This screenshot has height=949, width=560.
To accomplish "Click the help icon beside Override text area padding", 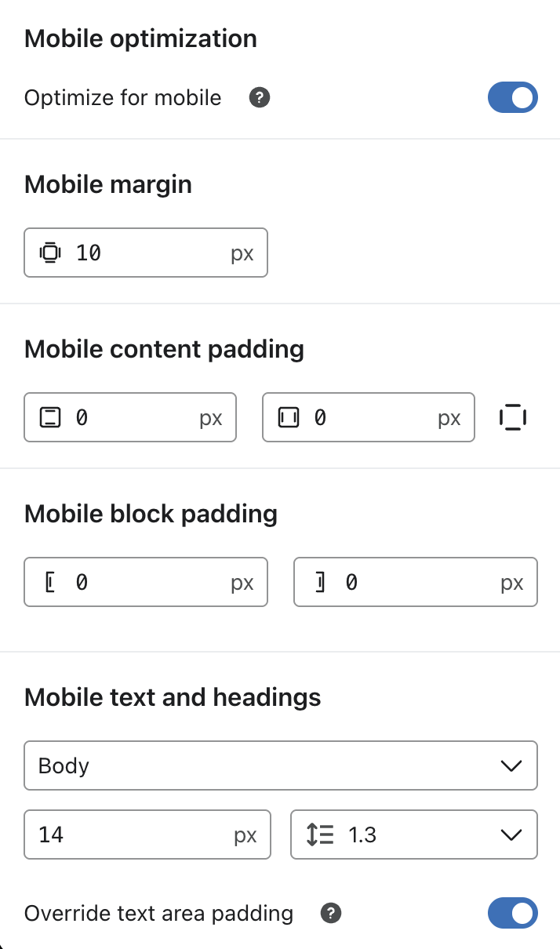I will [330, 913].
